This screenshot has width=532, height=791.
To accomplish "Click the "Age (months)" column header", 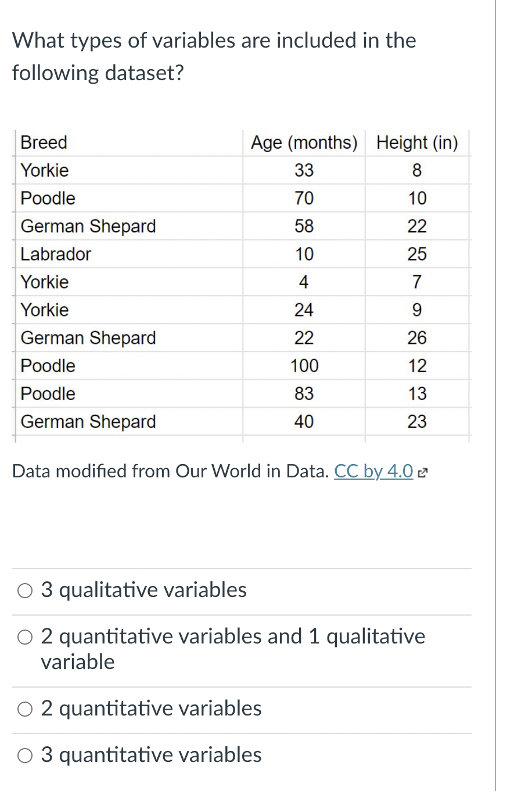I will tap(304, 142).
